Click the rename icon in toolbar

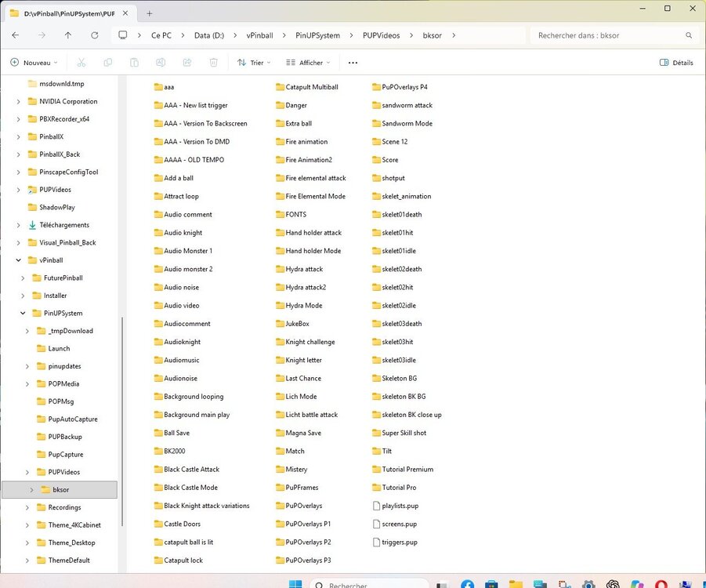pos(161,63)
